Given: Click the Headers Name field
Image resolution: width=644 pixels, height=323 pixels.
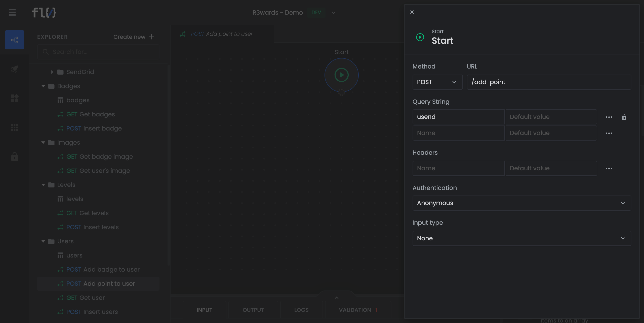Looking at the screenshot, I should (x=458, y=168).
